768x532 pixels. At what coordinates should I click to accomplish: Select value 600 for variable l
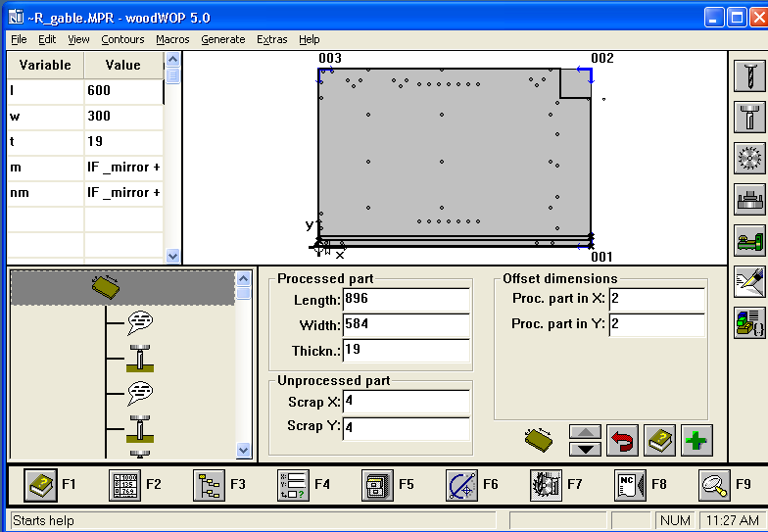point(123,91)
